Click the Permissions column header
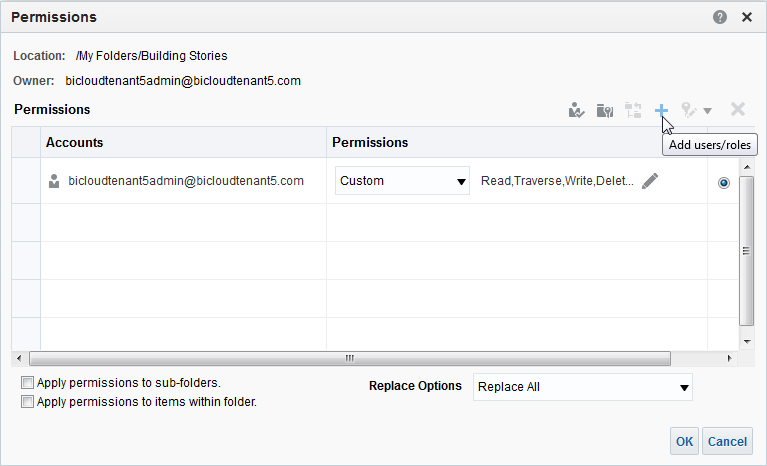Viewport: 767px width, 466px height. (517, 142)
